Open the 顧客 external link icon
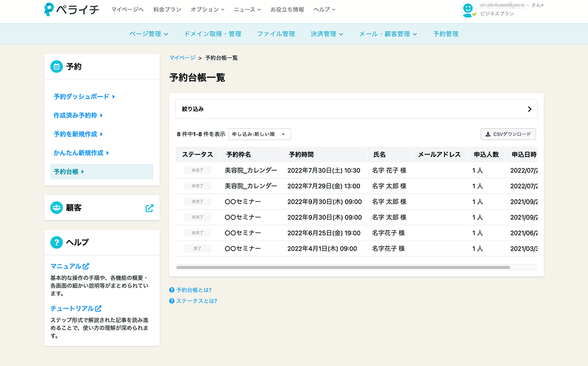Viewport: 588px width, 366px height. [x=149, y=208]
